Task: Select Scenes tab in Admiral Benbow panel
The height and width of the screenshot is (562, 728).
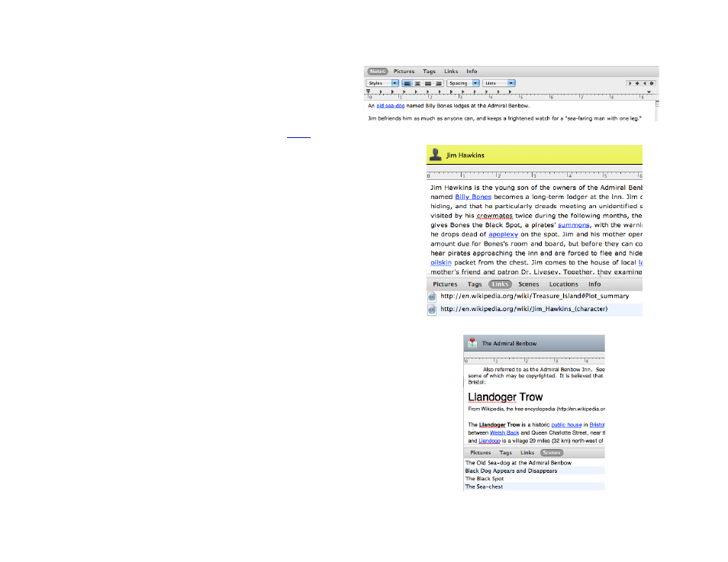Action: click(x=552, y=453)
